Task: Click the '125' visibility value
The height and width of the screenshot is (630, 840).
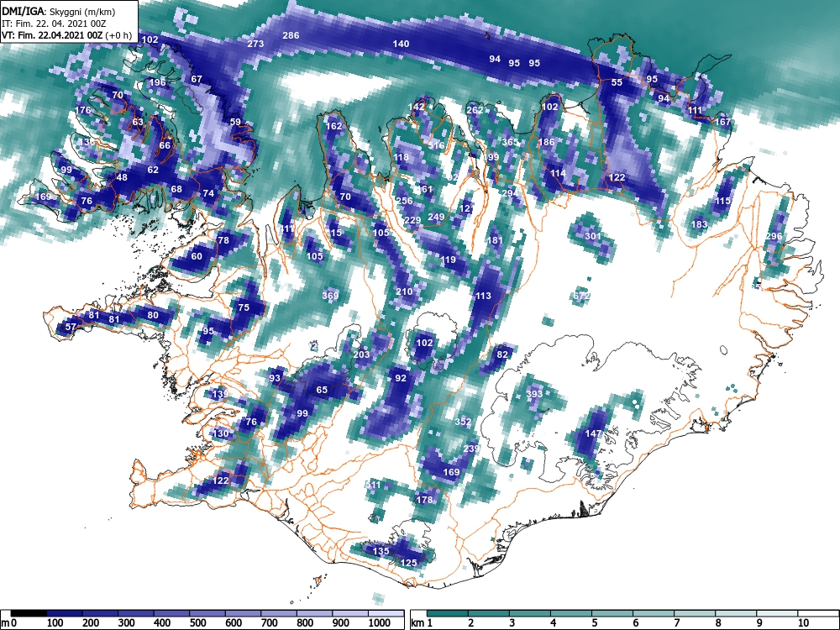Action: tap(409, 563)
